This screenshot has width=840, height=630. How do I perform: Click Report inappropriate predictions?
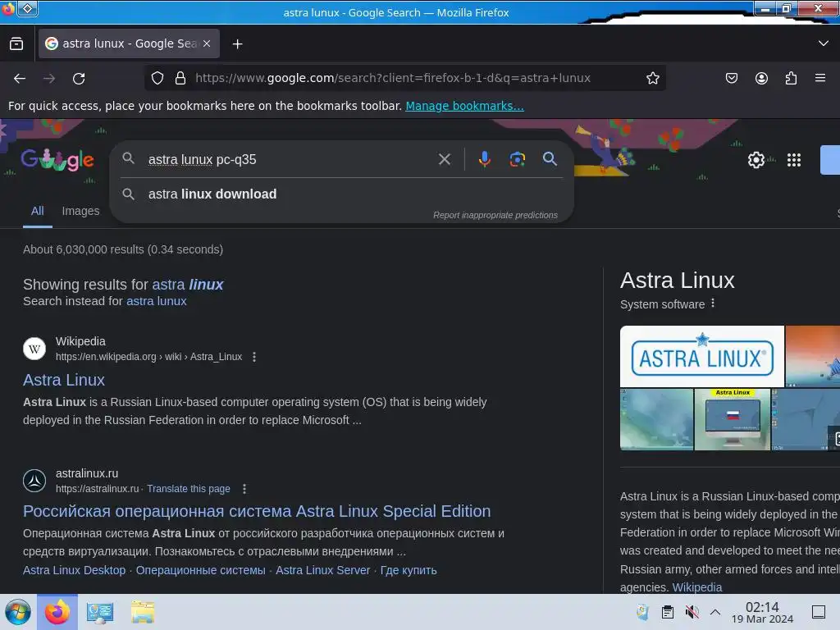(495, 215)
